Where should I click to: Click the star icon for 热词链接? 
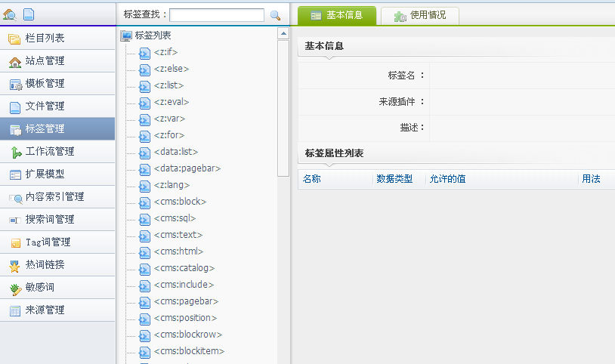14,265
